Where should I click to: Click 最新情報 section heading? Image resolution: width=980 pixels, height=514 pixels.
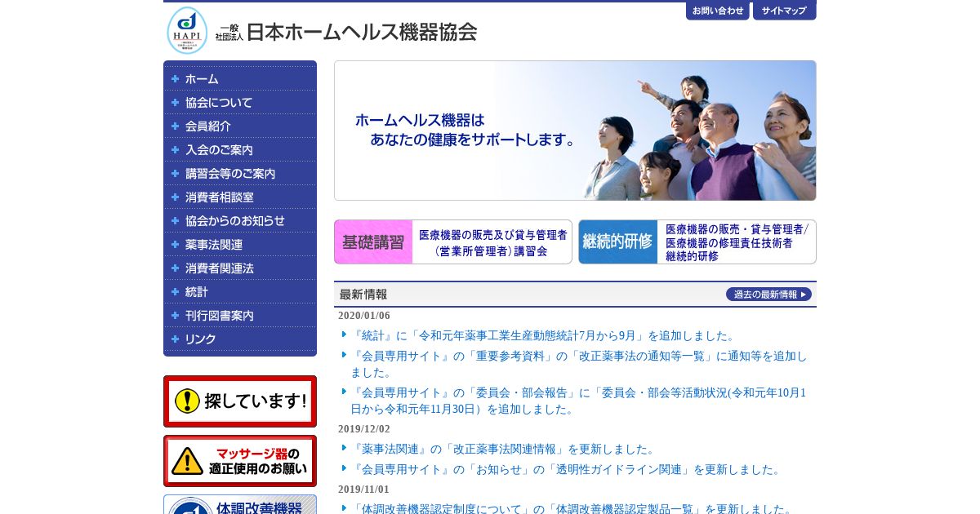coord(363,295)
